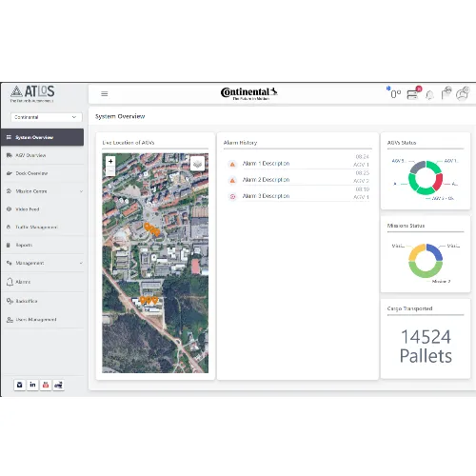Open the Video Feed page
Image resolution: width=476 pixels, height=476 pixels.
click(28, 209)
